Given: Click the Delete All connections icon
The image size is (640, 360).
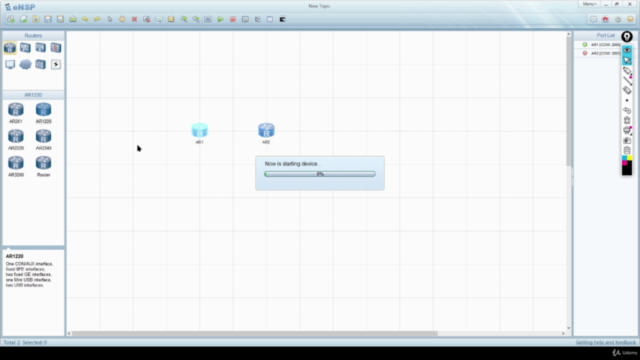Looking at the screenshot, I should 147,19.
